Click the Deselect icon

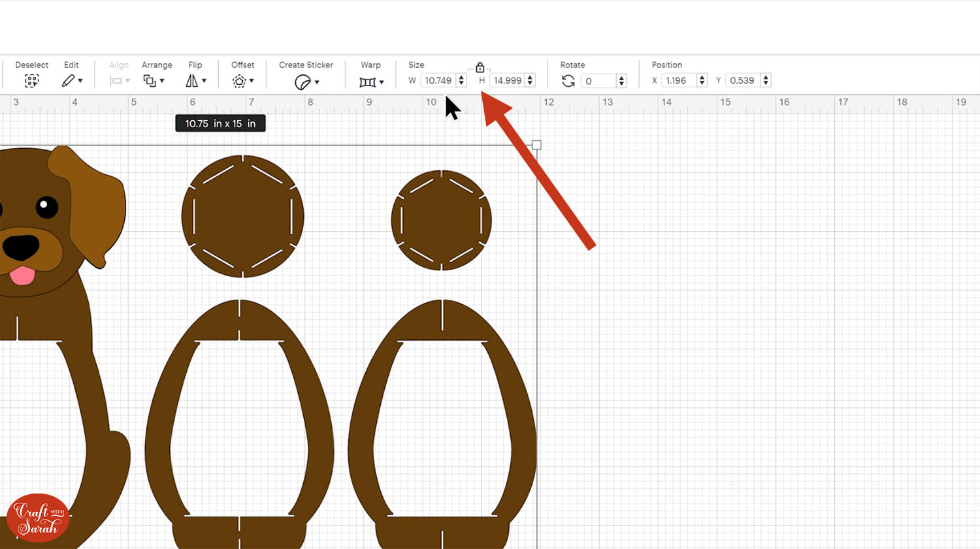coord(31,81)
